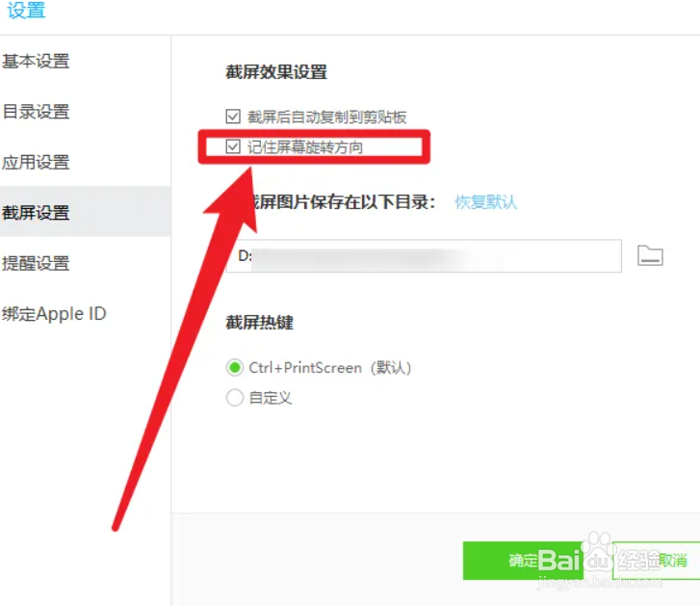Open 提醒设置 in the sidebar
This screenshot has height=606, width=700.
36,263
